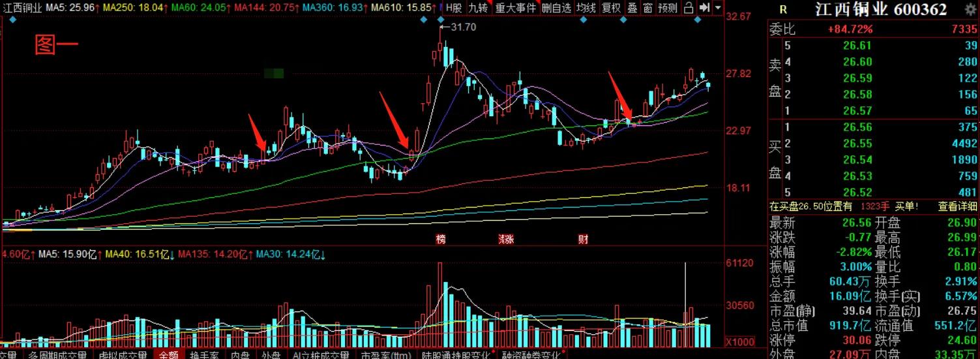Click the lock icon in chart toolbar
Image resolution: width=980 pixels, height=359 pixels.
[688, 8]
